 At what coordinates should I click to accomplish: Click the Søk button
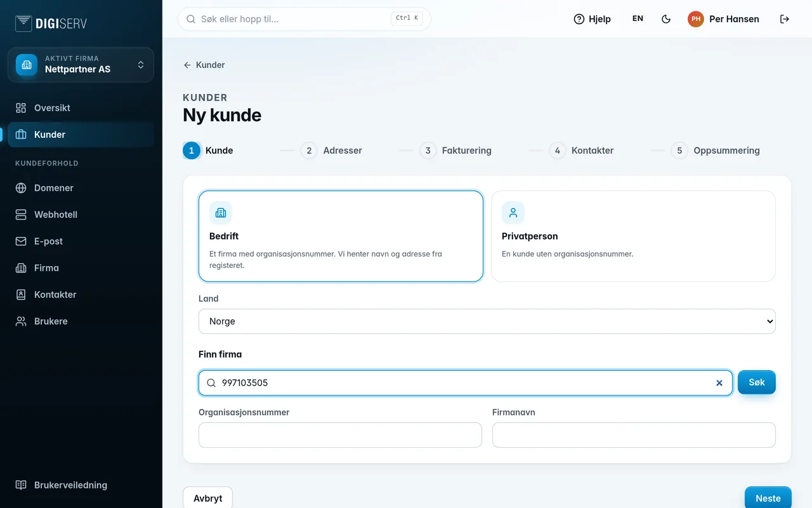pyautogui.click(x=757, y=382)
